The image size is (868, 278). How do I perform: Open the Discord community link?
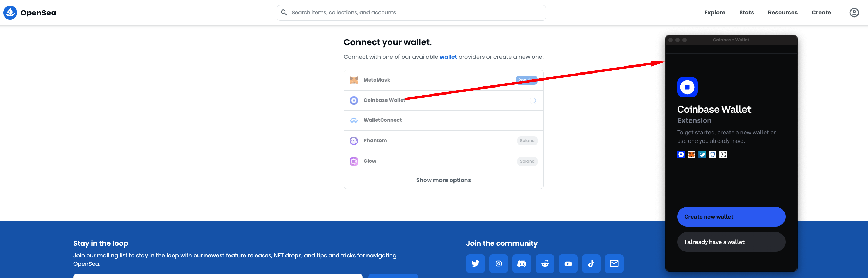point(522,264)
